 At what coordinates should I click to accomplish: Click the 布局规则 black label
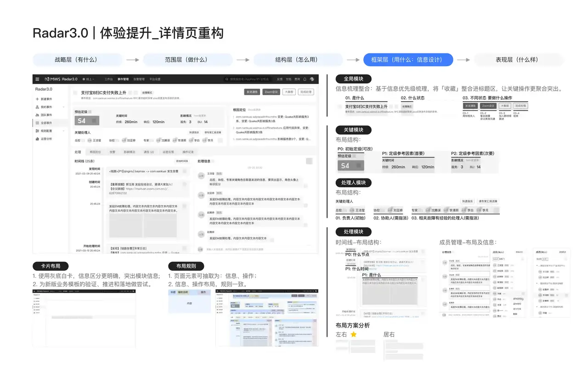tap(186, 266)
